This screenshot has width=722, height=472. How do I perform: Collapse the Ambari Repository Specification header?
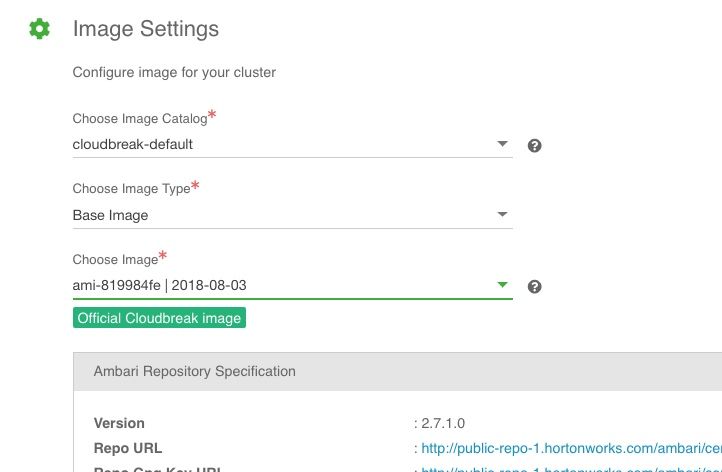pos(195,371)
